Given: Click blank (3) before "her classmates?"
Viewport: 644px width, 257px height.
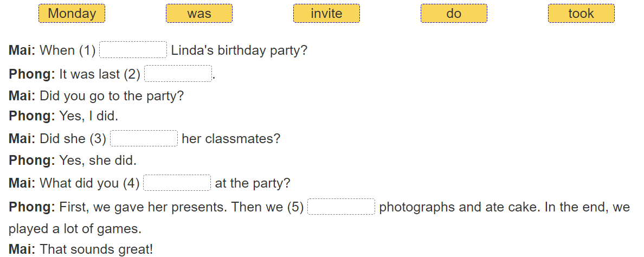Looking at the screenshot, I should coord(144,139).
